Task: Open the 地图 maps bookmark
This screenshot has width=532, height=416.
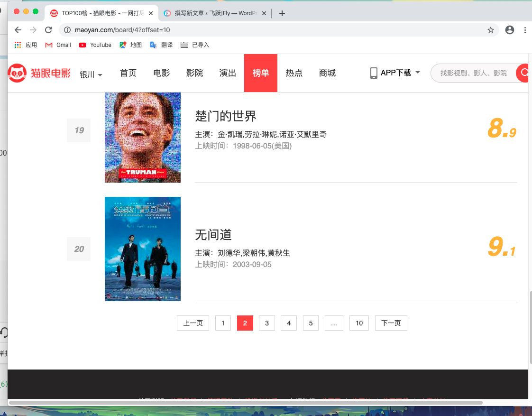Action: point(130,45)
